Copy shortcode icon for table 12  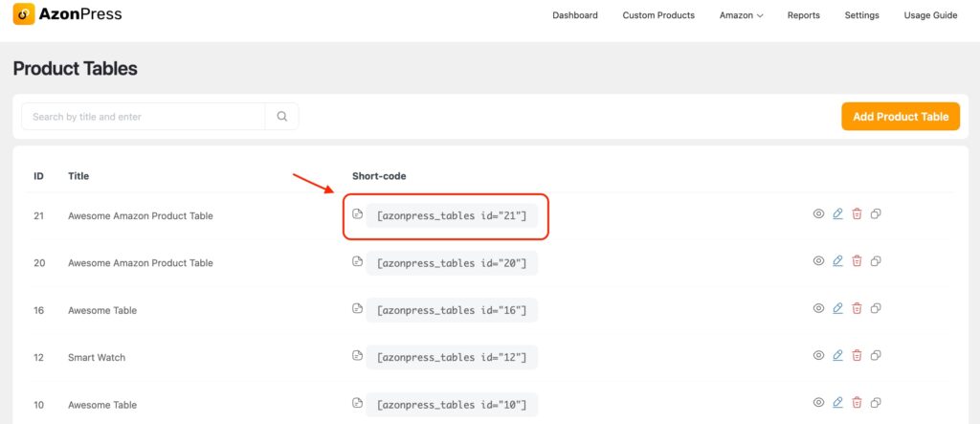coord(358,355)
